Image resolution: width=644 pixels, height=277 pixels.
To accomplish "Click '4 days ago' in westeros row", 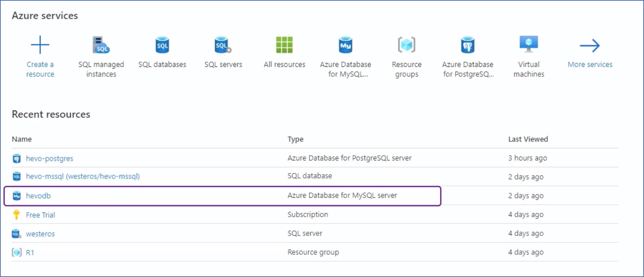I will (x=526, y=233).
